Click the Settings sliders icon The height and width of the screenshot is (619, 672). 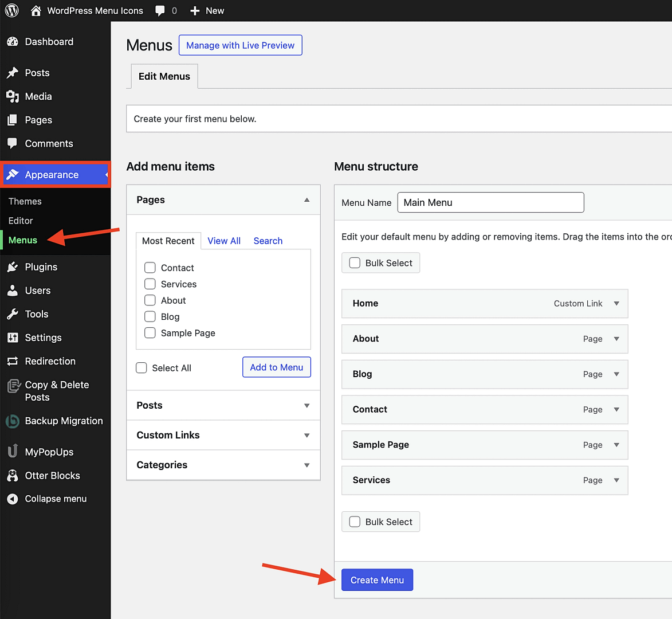[13, 338]
